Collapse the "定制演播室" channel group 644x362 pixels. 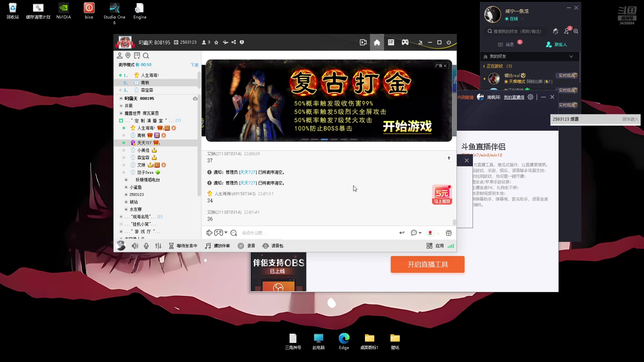[121, 121]
